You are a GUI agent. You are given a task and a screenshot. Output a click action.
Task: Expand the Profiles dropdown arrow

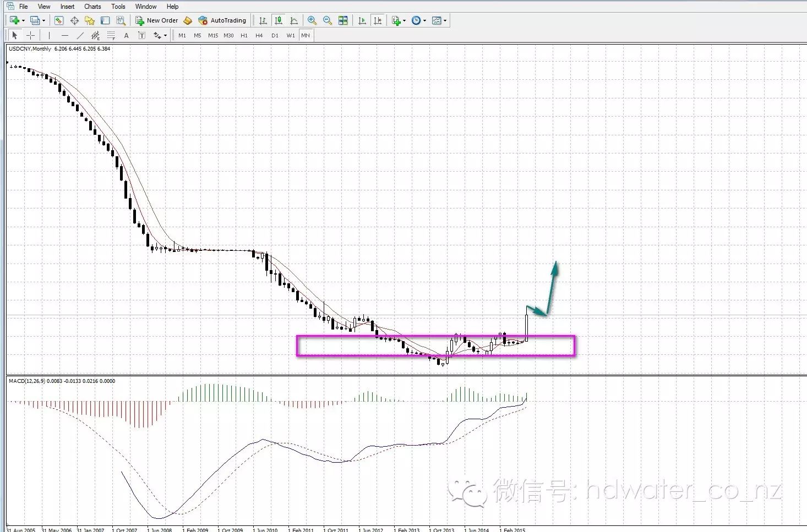(x=43, y=20)
